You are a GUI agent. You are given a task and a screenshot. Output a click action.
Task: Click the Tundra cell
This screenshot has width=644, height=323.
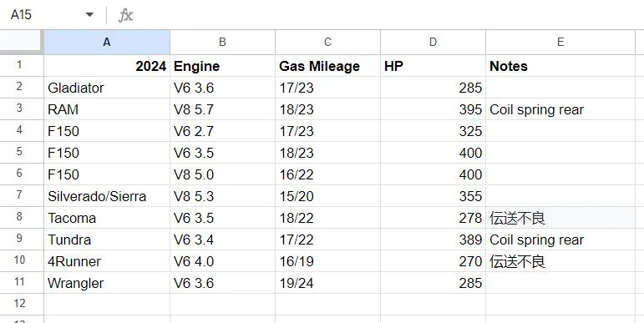click(x=107, y=240)
